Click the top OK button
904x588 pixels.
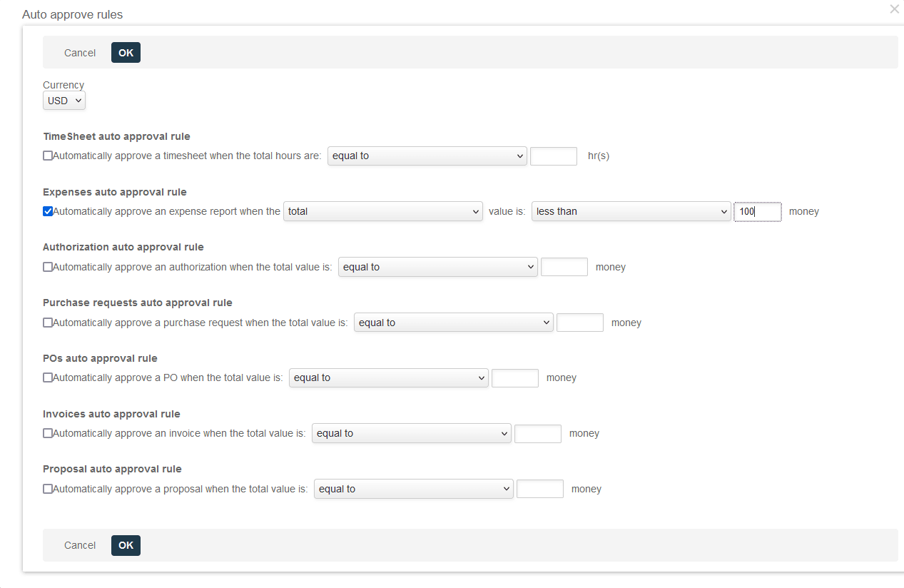pyautogui.click(x=126, y=53)
